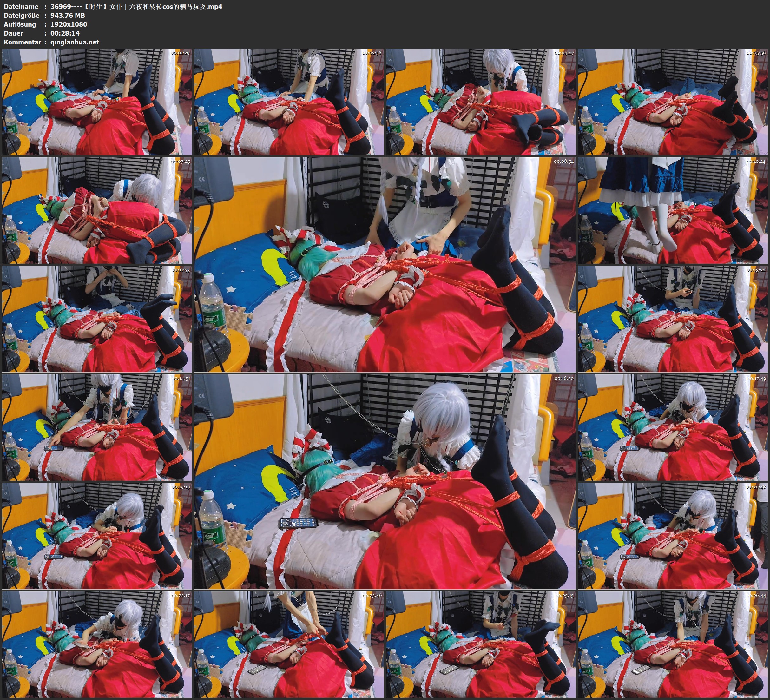Open the large 00:16:20 thumbnail

click(x=385, y=481)
